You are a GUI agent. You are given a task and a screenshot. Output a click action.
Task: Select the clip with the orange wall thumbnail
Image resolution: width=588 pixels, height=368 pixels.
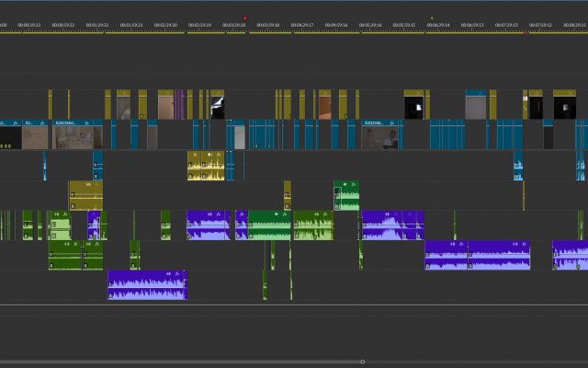[x=324, y=104]
